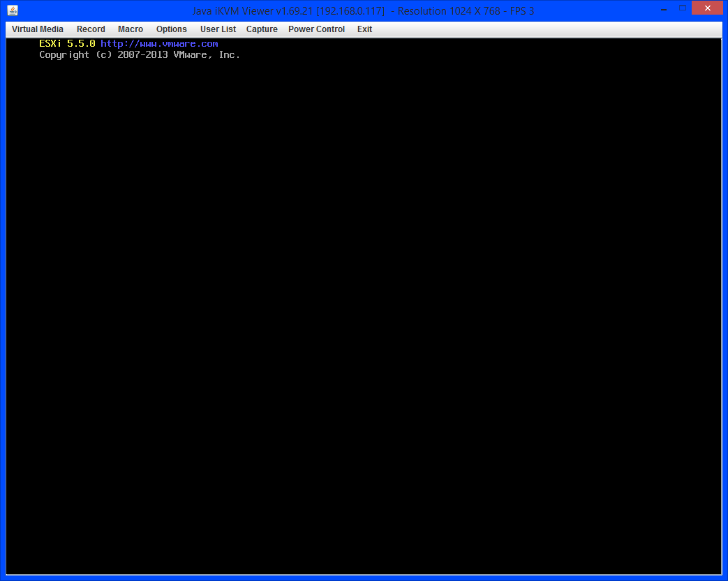Screen dimensions: 728x581
Task: Open the Options menu
Action: [x=171, y=29]
